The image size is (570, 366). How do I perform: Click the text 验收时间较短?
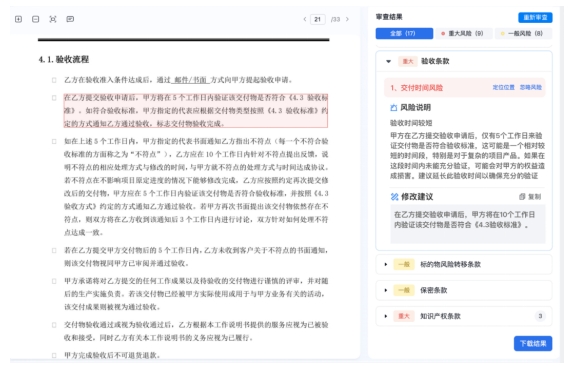pyautogui.click(x=411, y=123)
